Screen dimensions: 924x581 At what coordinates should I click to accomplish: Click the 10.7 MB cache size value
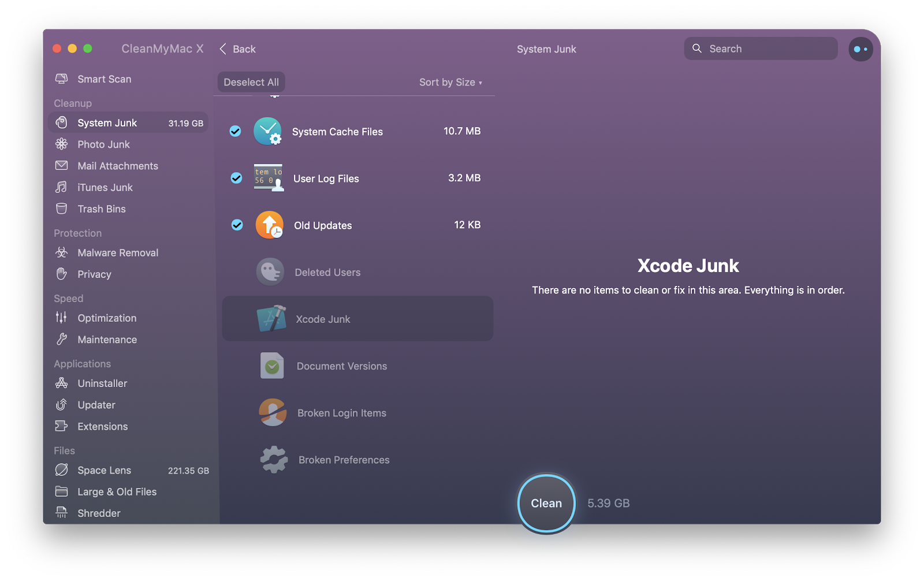click(462, 131)
